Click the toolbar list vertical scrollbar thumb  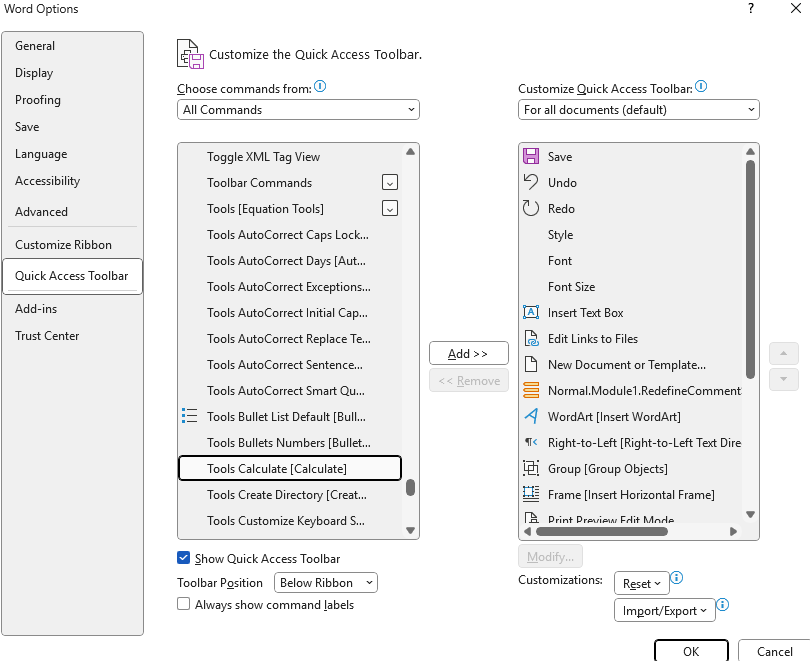751,269
